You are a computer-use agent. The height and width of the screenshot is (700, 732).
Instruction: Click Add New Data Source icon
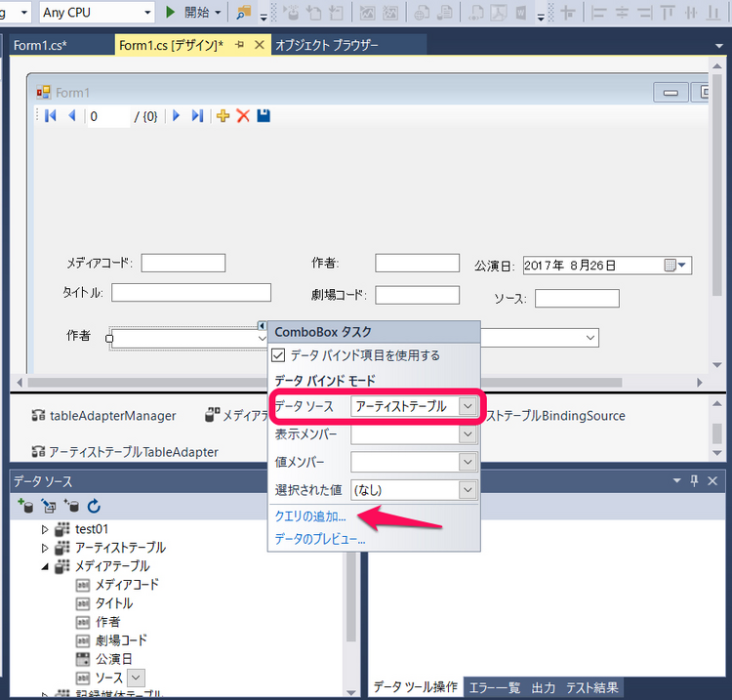click(27, 506)
